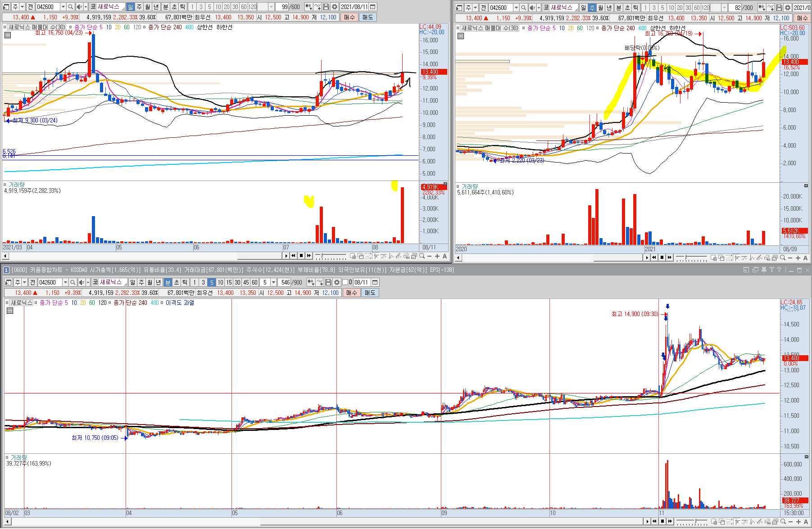Open search magnifier in minute chart toolbar
The width and height of the screenshot is (812, 529).
[x=73, y=282]
